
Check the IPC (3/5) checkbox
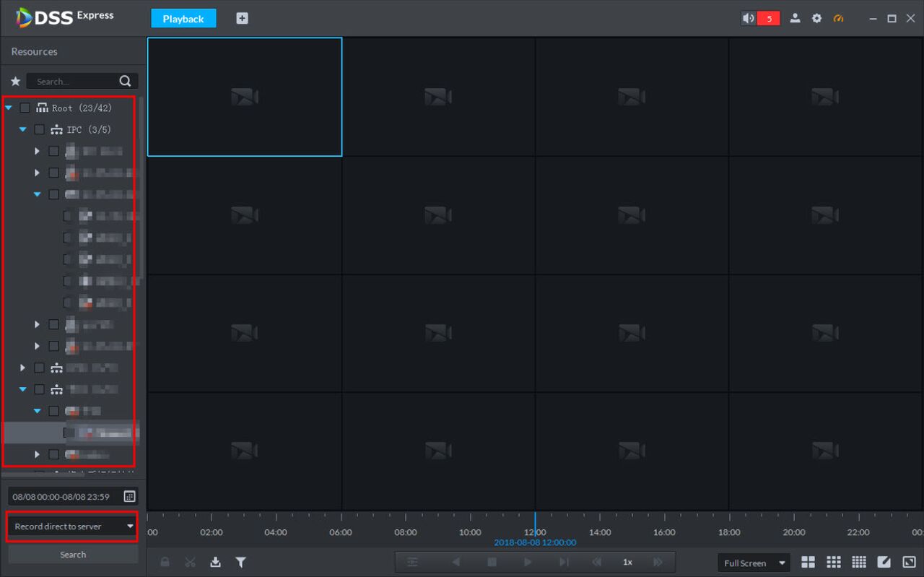pyautogui.click(x=40, y=129)
